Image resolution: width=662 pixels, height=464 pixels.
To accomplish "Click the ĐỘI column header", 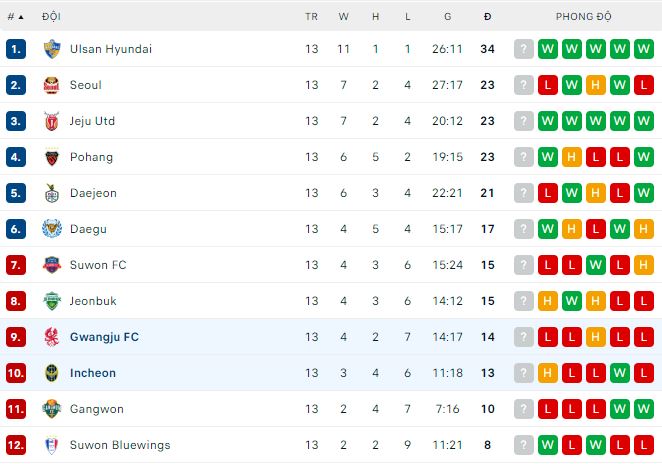I will tap(50, 17).
